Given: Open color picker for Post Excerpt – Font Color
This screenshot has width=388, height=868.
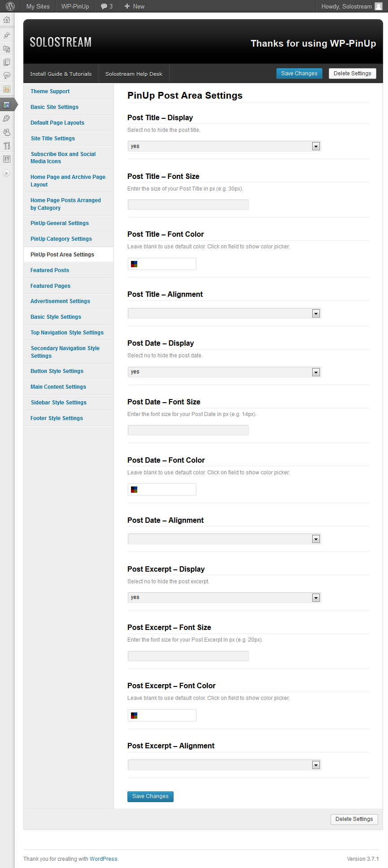Looking at the screenshot, I should (162, 716).
